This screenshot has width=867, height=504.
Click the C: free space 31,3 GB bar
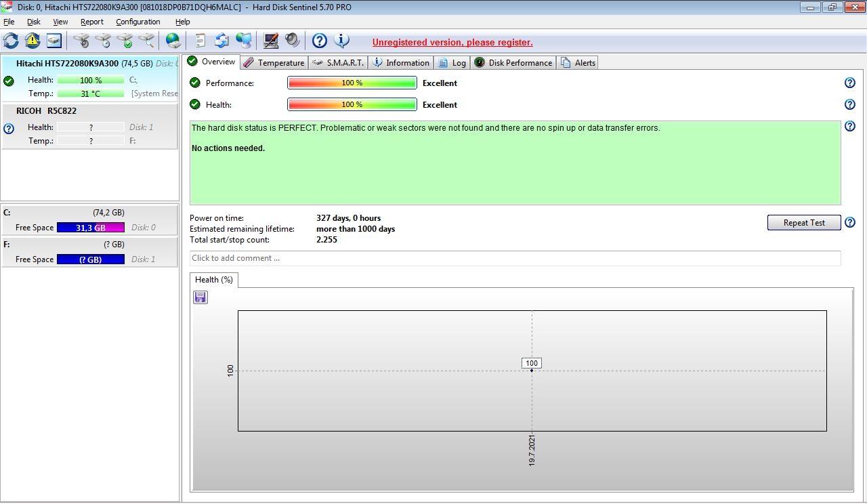91,228
